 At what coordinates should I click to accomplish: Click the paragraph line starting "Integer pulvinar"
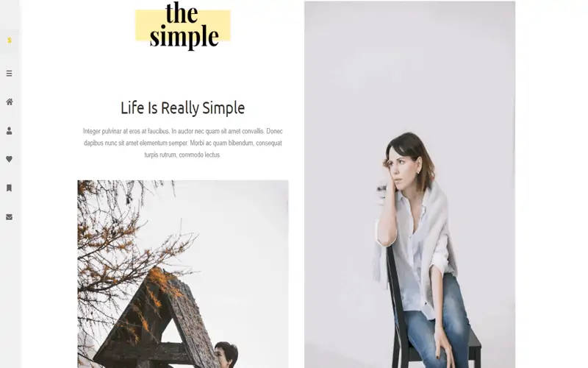[x=182, y=131]
